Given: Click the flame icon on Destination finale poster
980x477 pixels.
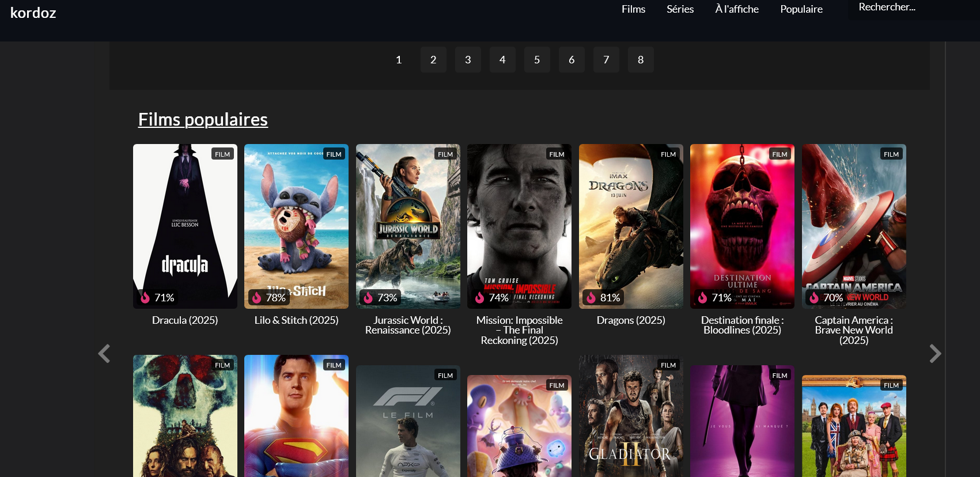Looking at the screenshot, I should point(702,297).
